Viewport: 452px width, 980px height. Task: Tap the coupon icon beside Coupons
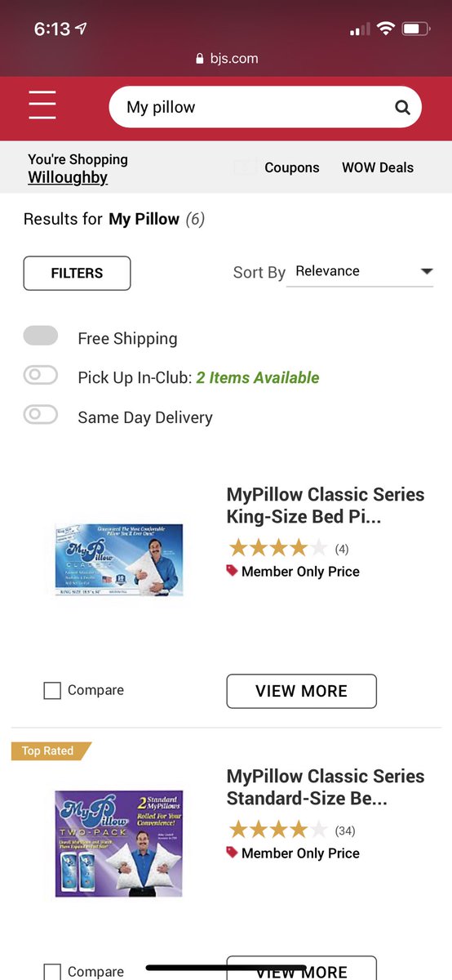(x=245, y=167)
